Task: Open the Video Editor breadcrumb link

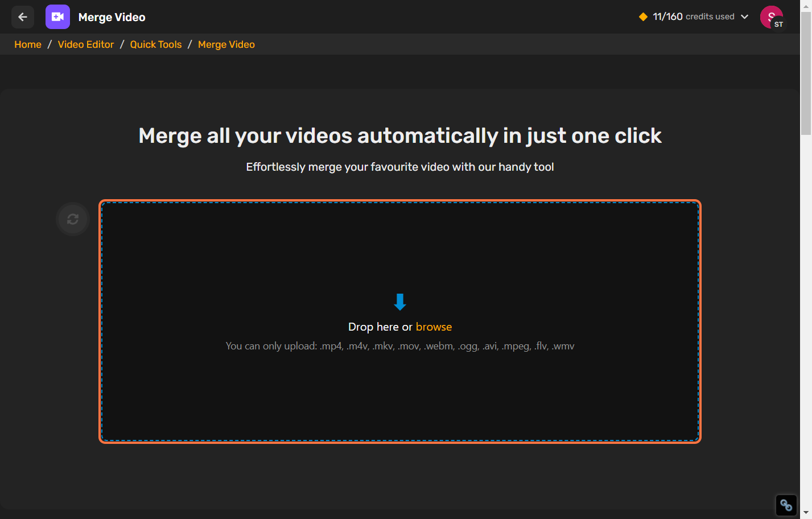Action: [85, 44]
